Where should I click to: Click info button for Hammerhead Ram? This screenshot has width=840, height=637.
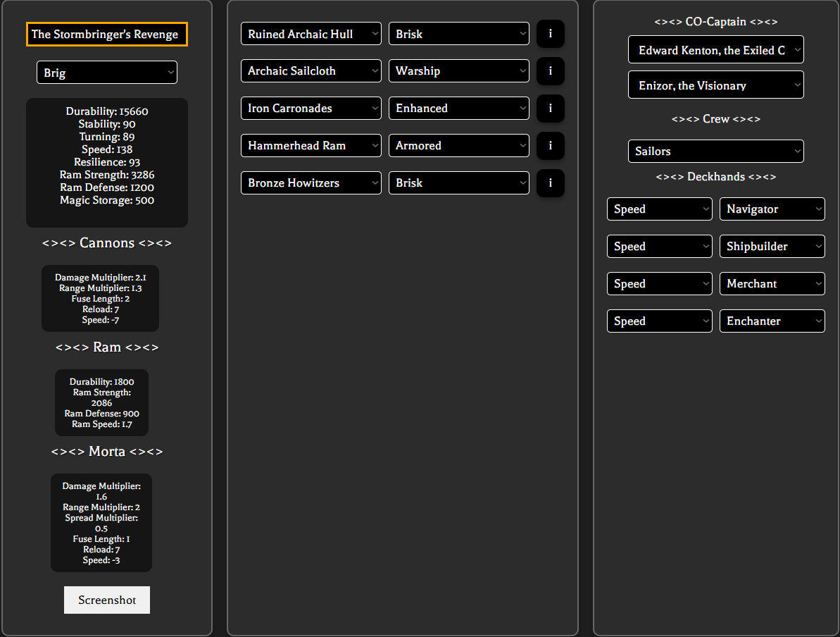click(x=550, y=145)
